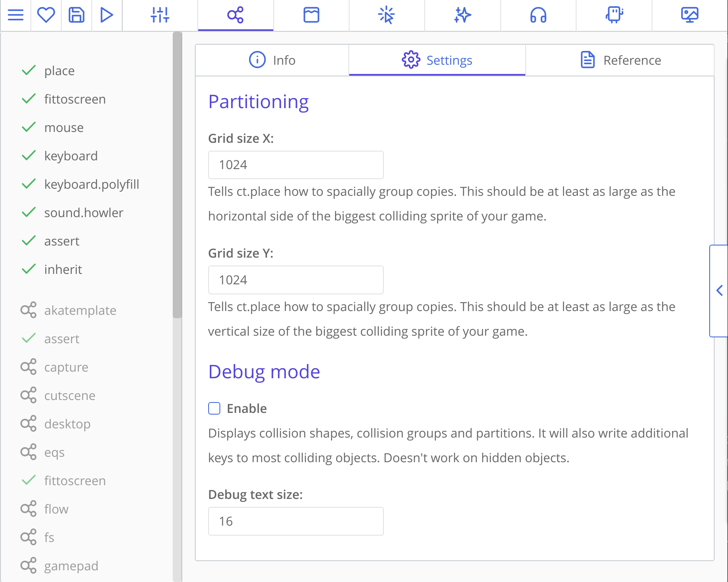The image size is (728, 582).
Task: Open the UI window icon tab
Action: pyautogui.click(x=311, y=15)
